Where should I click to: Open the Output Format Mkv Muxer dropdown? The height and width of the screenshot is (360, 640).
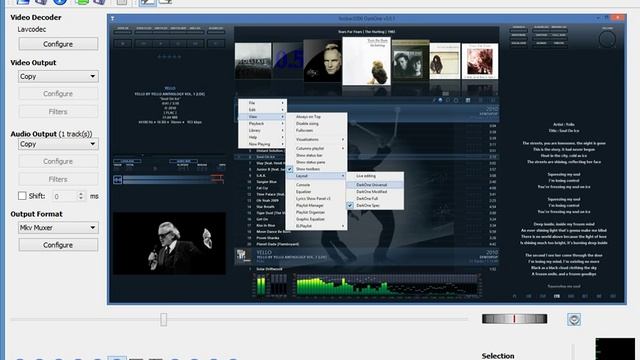coord(58,228)
